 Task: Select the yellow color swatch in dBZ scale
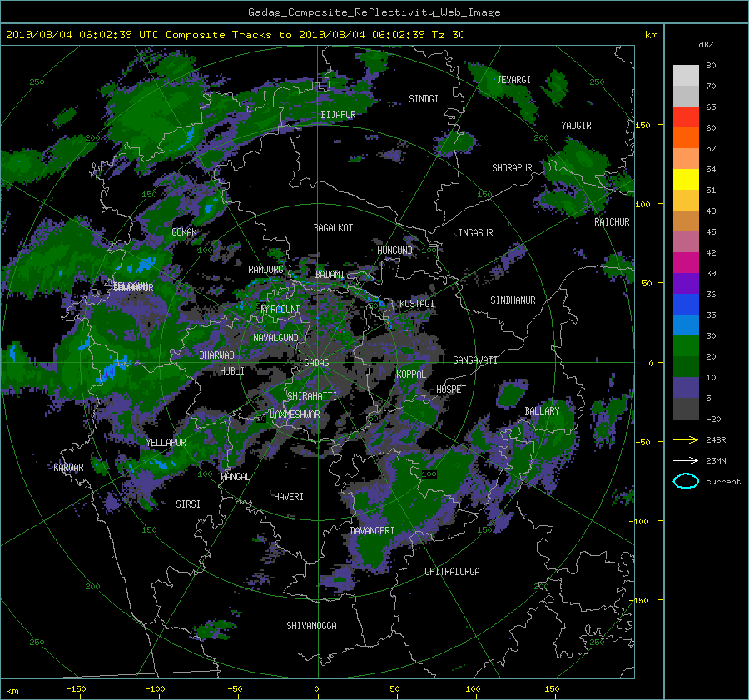click(x=686, y=180)
